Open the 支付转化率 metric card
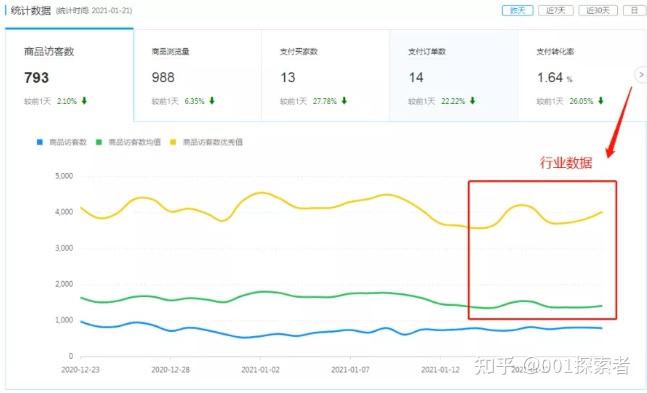Image resolution: width=647 pixels, height=393 pixels. point(582,75)
